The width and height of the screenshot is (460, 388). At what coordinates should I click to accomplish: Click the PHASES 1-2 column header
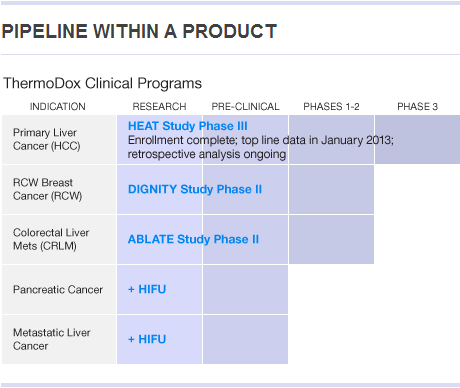click(331, 107)
